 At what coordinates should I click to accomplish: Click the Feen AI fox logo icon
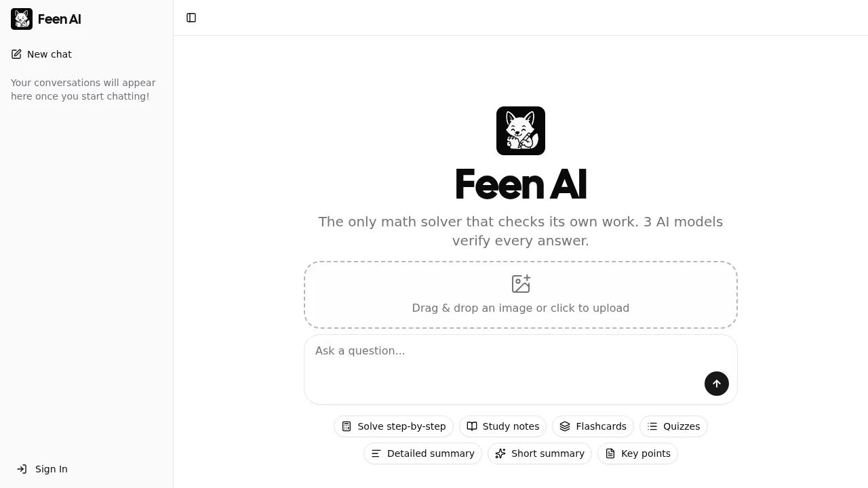click(x=21, y=19)
